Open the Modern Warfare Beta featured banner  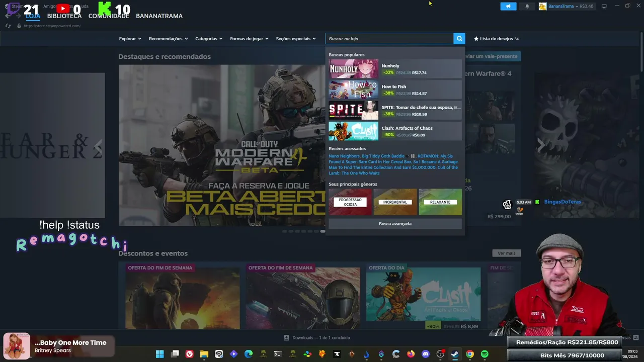(x=222, y=145)
